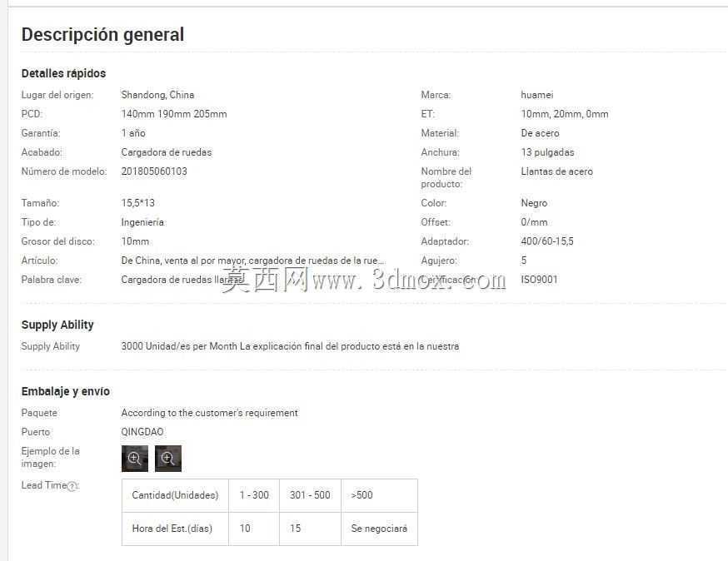Click the Acabado value 'Cargadora de ruedas'
Screen dimensions: 728x561
(x=167, y=152)
